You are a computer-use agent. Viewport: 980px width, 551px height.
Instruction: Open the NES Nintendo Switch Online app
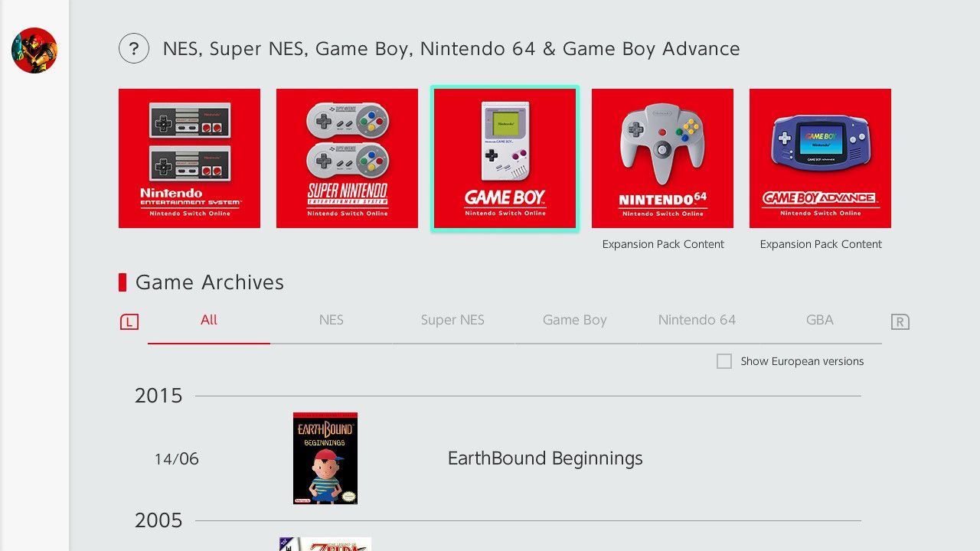189,158
